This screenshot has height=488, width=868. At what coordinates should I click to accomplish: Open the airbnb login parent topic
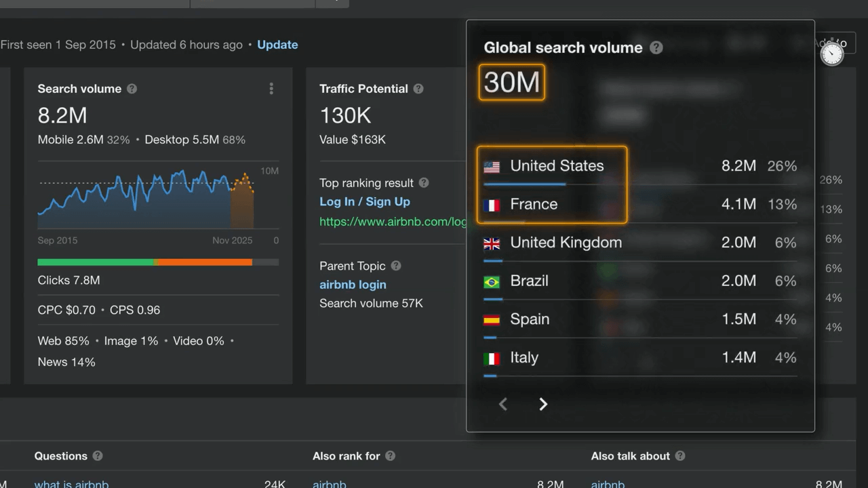pos(353,285)
